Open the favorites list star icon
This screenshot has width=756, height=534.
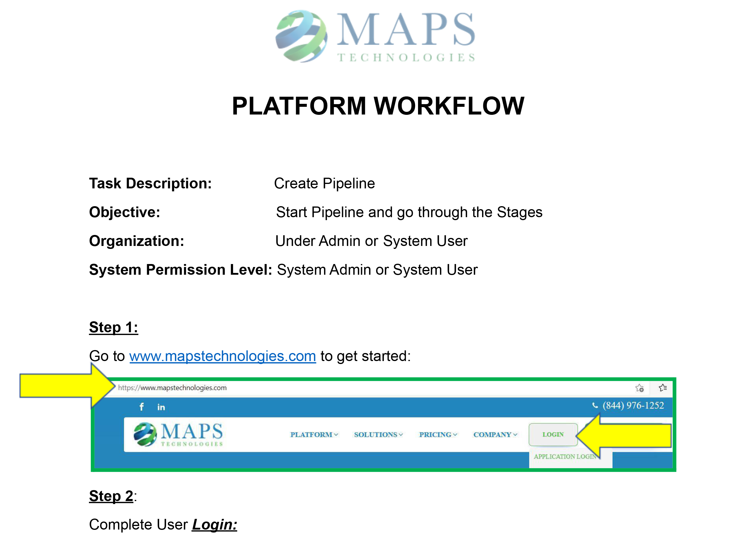point(663,388)
